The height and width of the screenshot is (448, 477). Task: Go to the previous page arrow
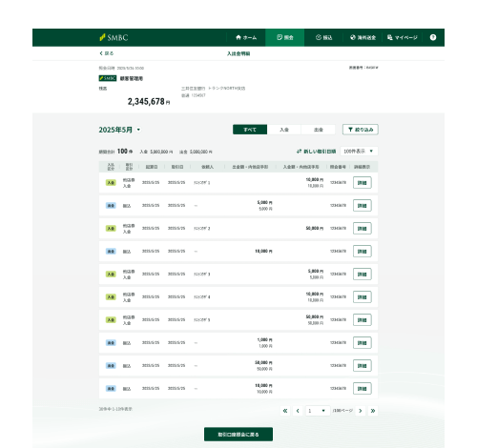pos(298,411)
